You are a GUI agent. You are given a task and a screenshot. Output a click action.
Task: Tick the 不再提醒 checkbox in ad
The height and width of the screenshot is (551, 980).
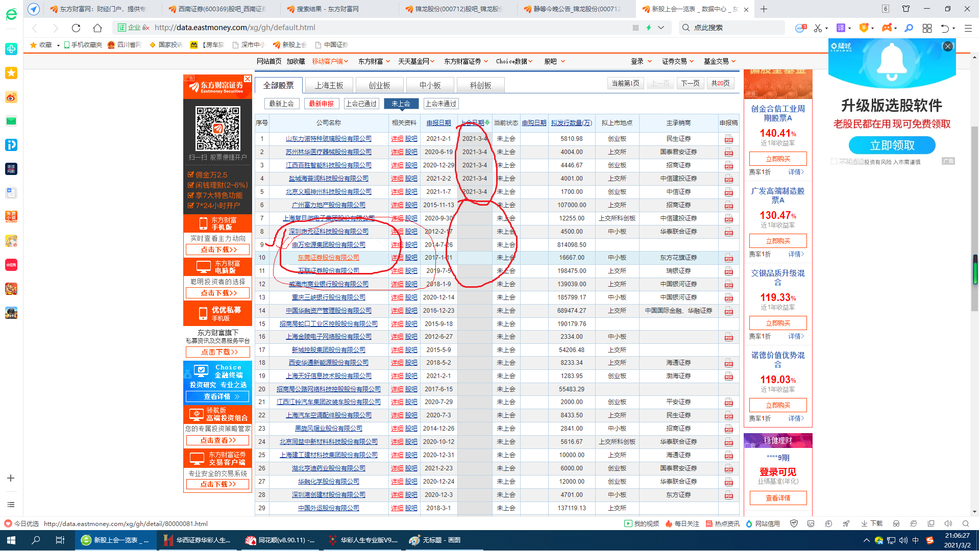click(x=834, y=161)
